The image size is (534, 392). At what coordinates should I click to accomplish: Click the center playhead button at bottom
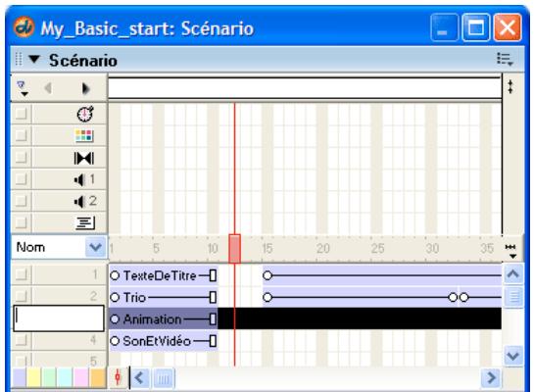[118, 377]
